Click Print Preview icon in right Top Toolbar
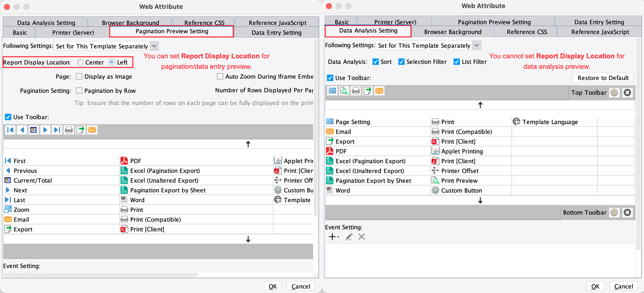 (344, 91)
